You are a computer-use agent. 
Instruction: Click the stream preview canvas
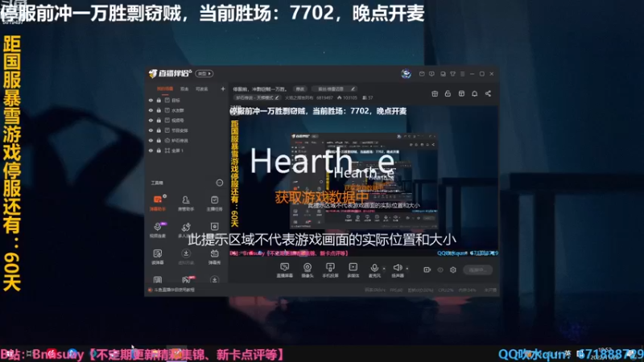coord(364,182)
